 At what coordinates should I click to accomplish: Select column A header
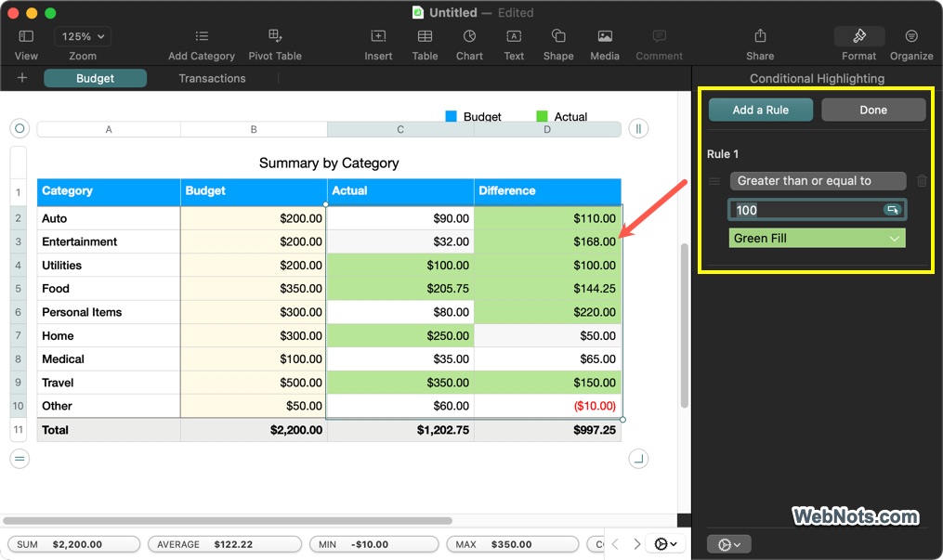pos(109,129)
